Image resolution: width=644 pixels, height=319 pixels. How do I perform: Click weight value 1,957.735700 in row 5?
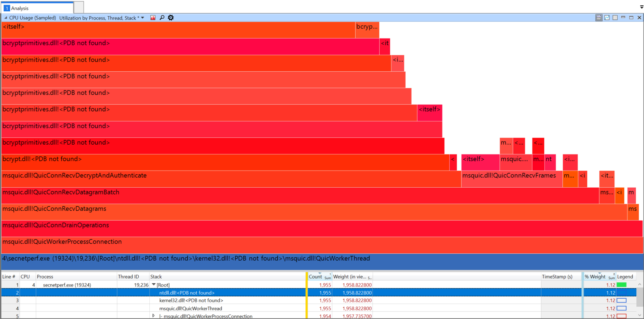point(357,316)
